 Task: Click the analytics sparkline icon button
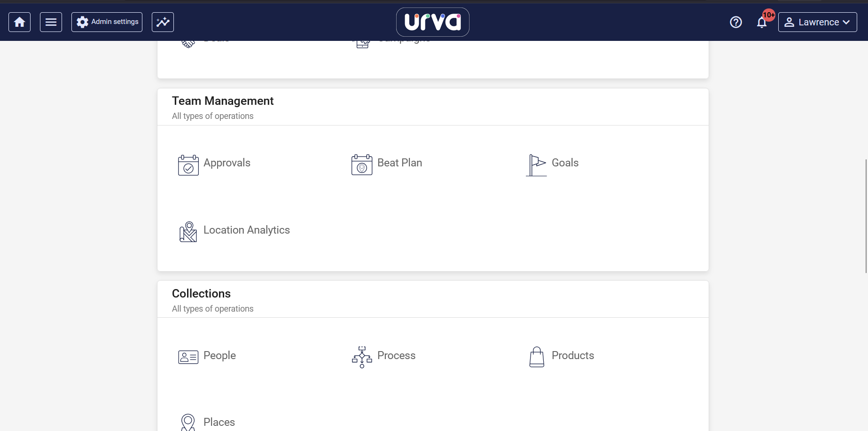click(163, 22)
